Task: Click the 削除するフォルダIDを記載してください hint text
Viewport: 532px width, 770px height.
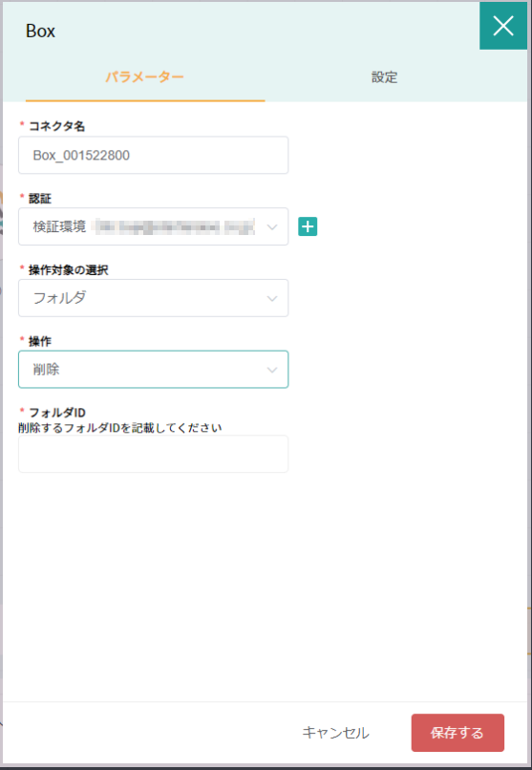Action: pyautogui.click(x=120, y=427)
